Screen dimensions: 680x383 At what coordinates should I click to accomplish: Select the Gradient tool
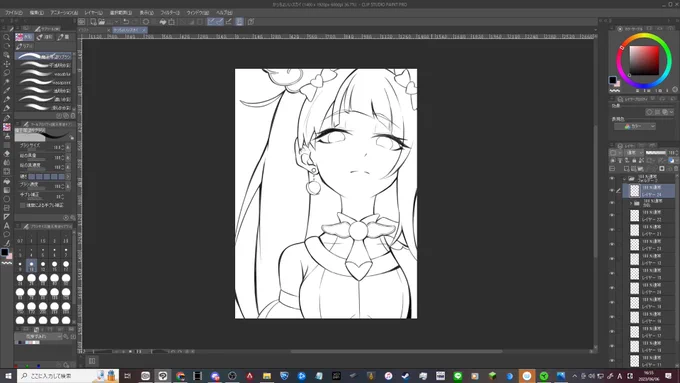[x=7, y=190]
